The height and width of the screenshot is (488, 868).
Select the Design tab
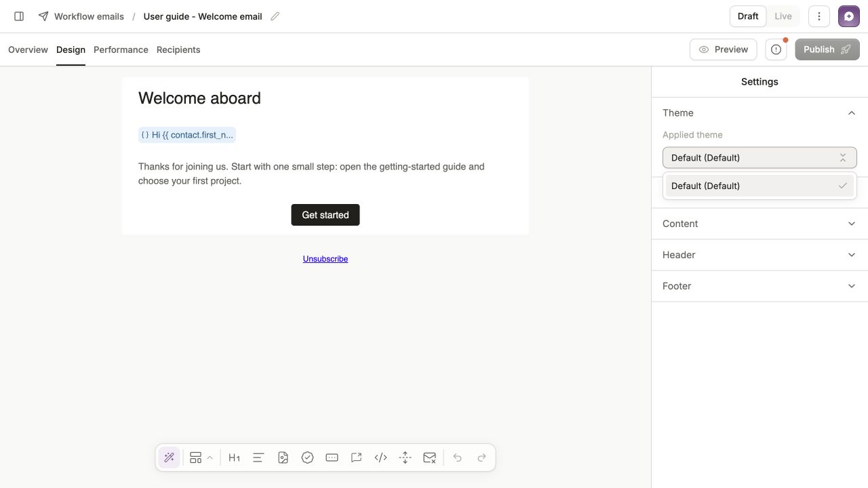[x=71, y=49]
